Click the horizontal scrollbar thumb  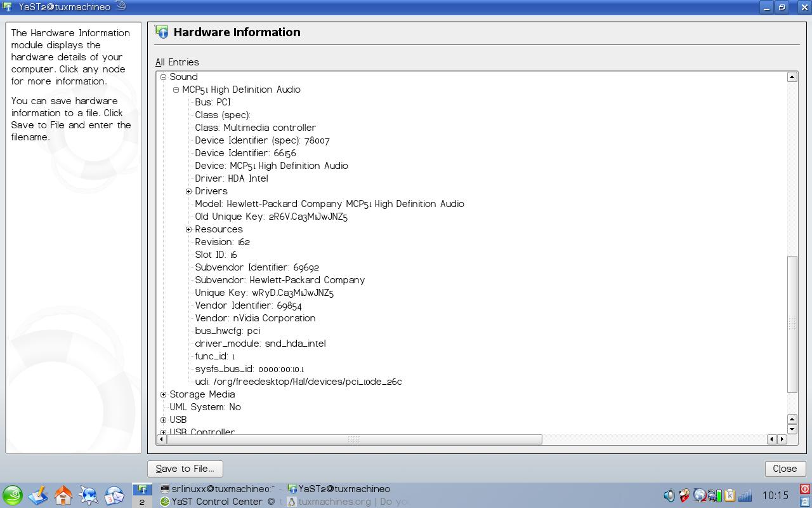[x=354, y=439]
